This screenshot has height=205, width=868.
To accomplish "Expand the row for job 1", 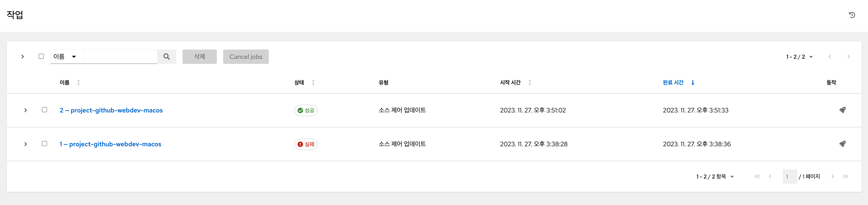I will click(26, 144).
